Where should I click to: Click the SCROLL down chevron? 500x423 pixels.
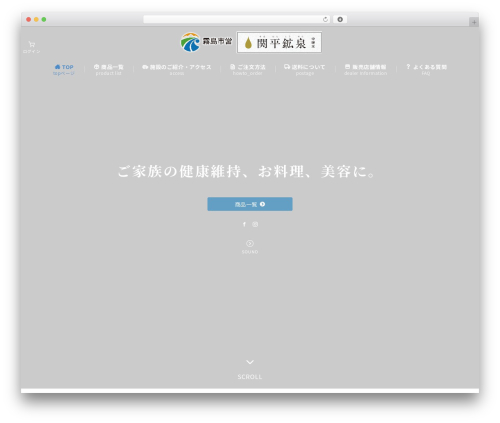[250, 362]
